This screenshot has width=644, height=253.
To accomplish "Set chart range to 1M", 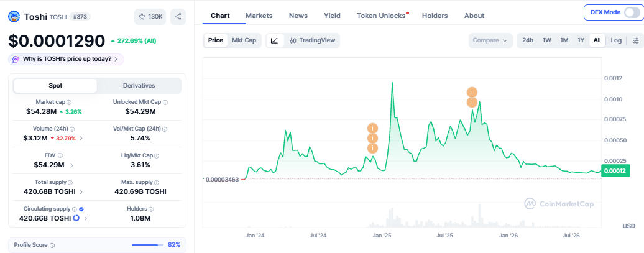I will click(564, 40).
